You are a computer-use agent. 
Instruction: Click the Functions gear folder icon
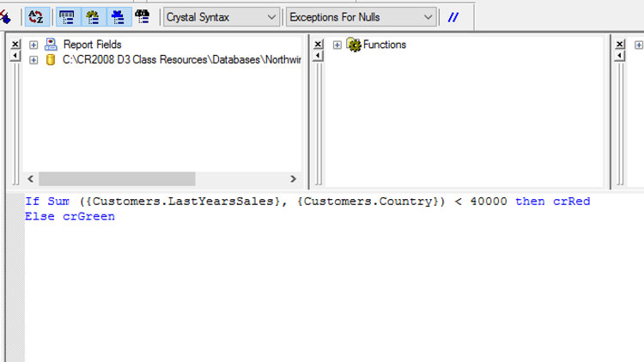353,45
